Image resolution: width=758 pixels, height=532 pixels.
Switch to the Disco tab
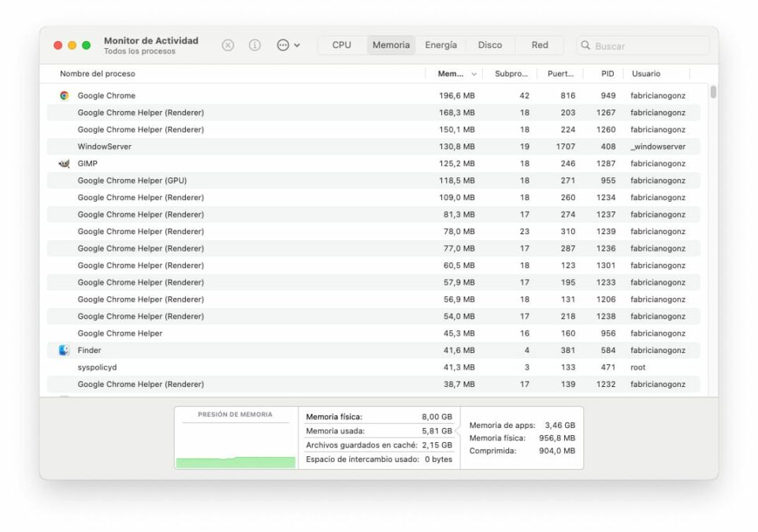tap(490, 45)
